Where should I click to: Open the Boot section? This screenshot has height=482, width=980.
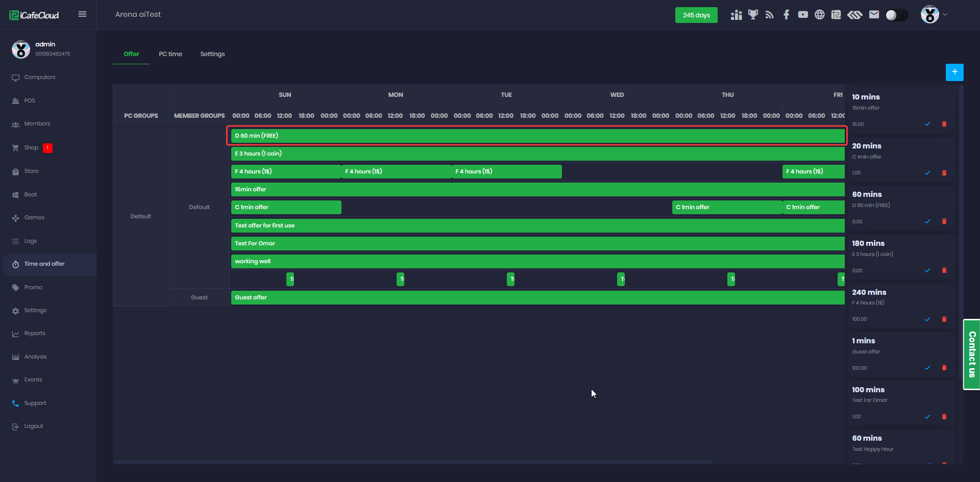tap(30, 194)
